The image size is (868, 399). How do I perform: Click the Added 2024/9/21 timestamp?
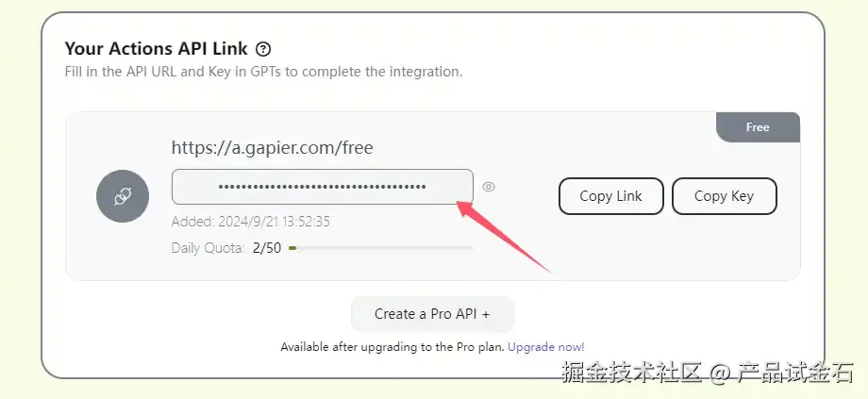[251, 222]
